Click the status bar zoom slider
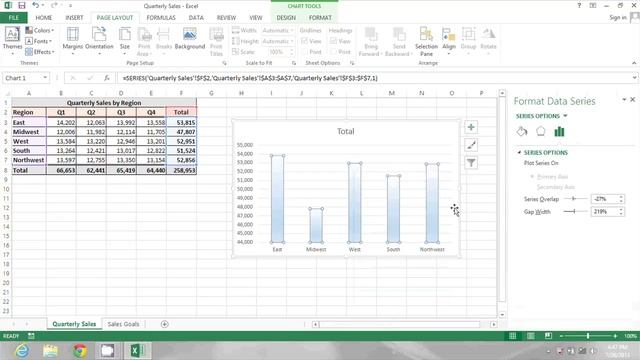The height and width of the screenshot is (360, 640). point(588,336)
